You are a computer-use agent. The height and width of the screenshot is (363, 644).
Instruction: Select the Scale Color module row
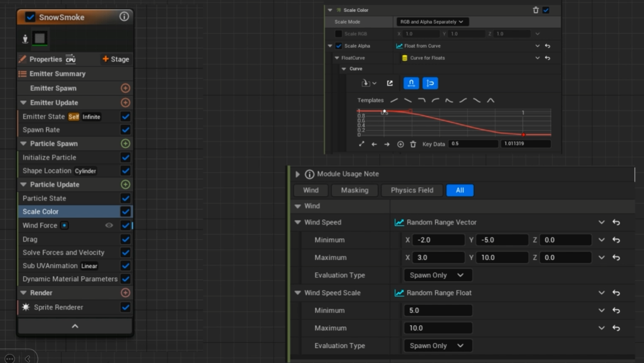[x=75, y=211]
